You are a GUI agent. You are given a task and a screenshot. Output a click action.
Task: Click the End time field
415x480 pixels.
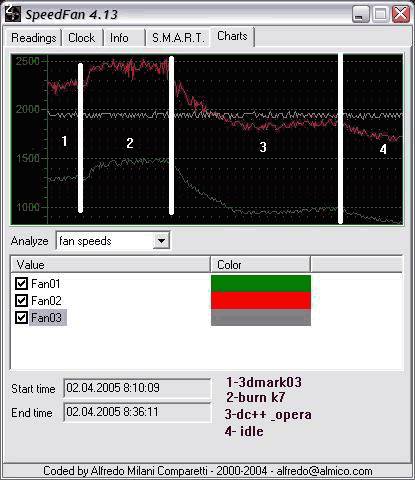coord(137,412)
